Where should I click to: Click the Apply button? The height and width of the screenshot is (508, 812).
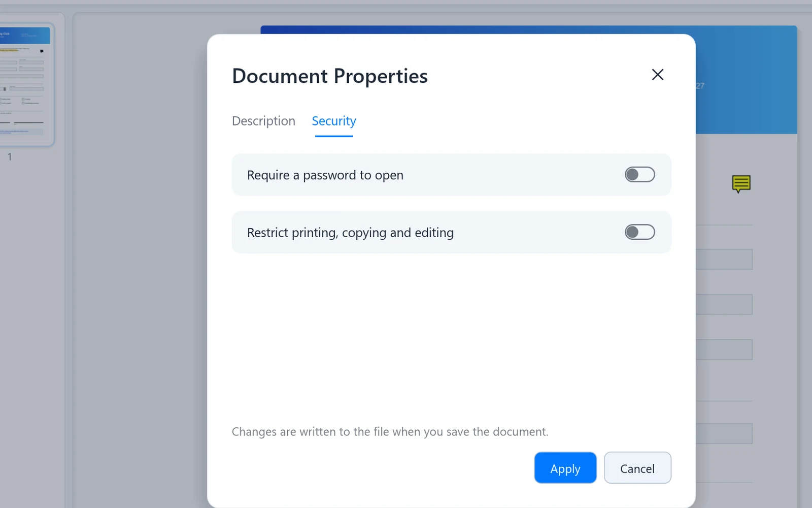coord(565,468)
